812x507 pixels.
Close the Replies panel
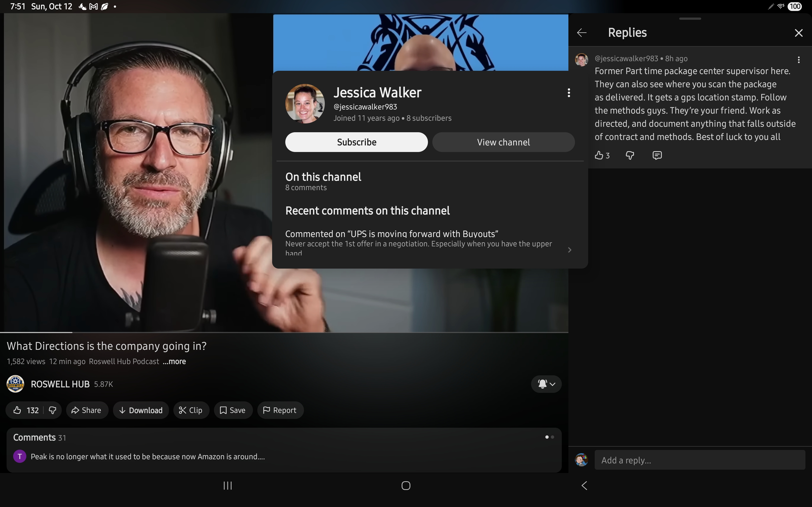coord(799,33)
